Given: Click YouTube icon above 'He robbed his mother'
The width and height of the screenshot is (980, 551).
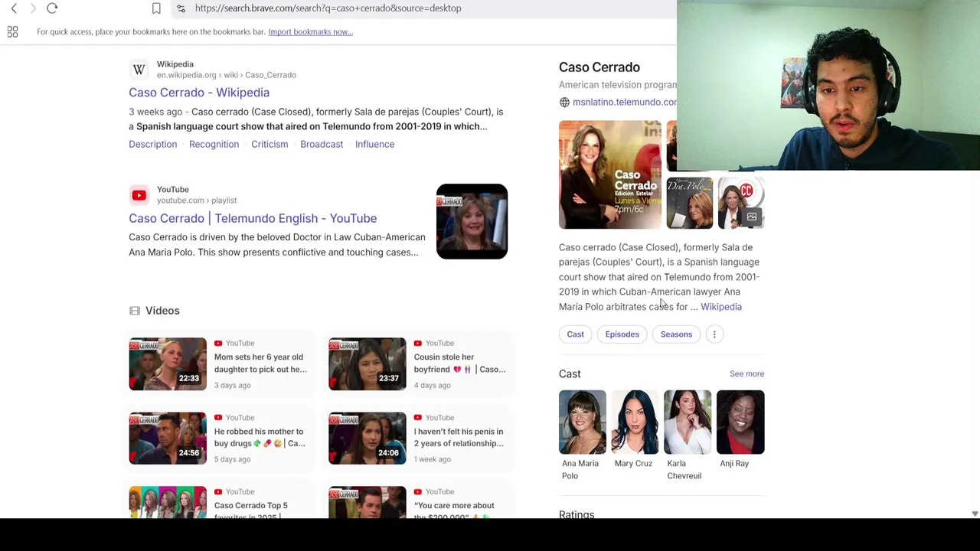Looking at the screenshot, I should point(218,418).
